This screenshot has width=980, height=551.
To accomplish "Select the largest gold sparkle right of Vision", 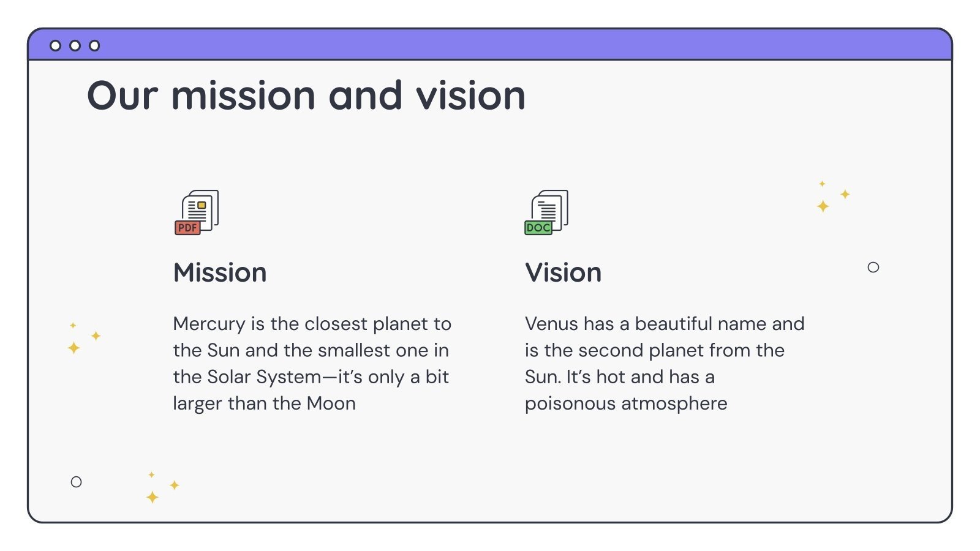I will click(x=823, y=206).
